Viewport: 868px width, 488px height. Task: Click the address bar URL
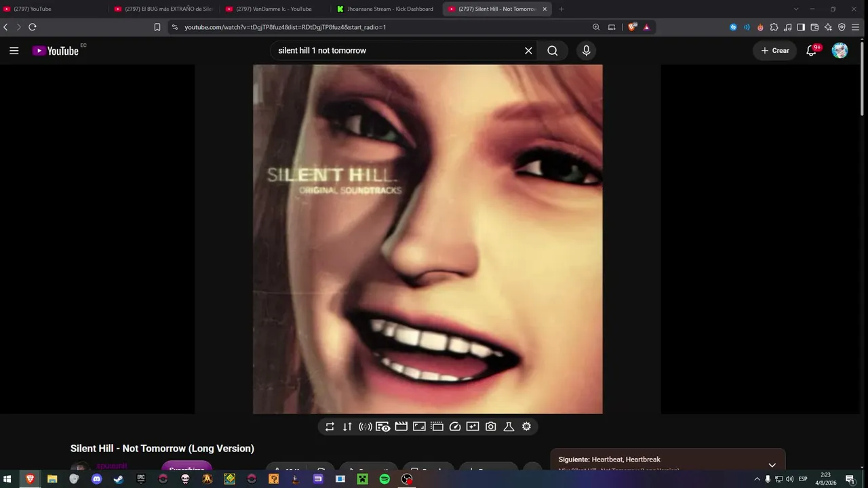pos(285,27)
